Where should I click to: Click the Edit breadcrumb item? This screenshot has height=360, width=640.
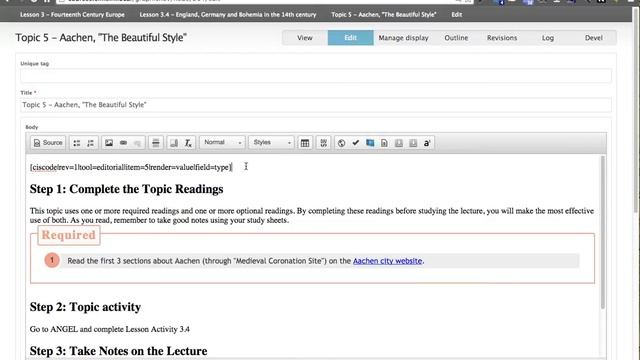pyautogui.click(x=457, y=14)
